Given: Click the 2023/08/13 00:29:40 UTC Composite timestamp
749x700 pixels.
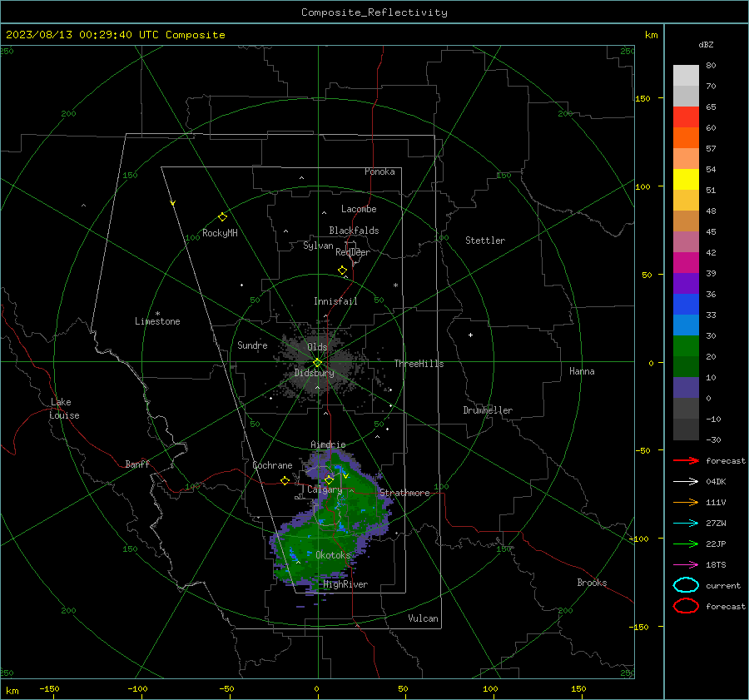Looking at the screenshot, I should click(115, 35).
